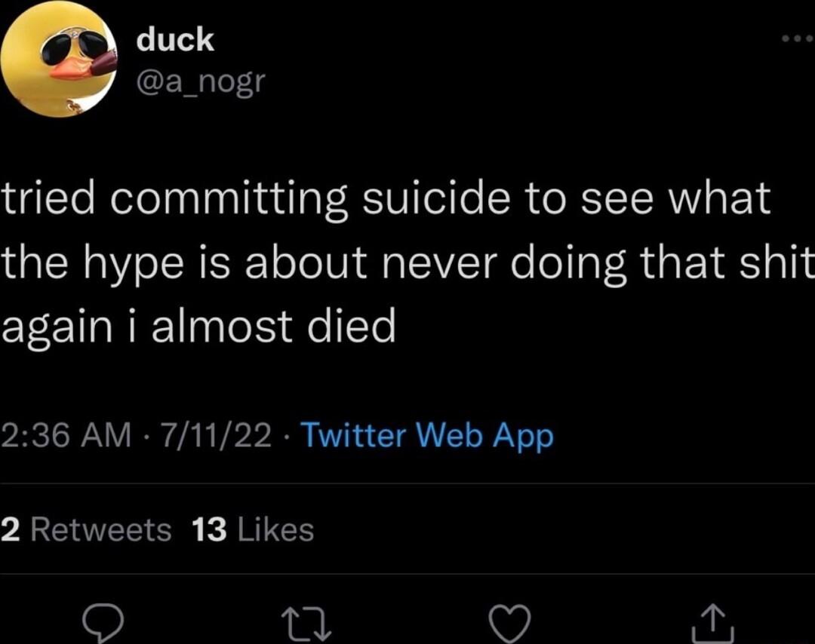Select the heart outline to favorite
815x644 pixels.
(510, 621)
